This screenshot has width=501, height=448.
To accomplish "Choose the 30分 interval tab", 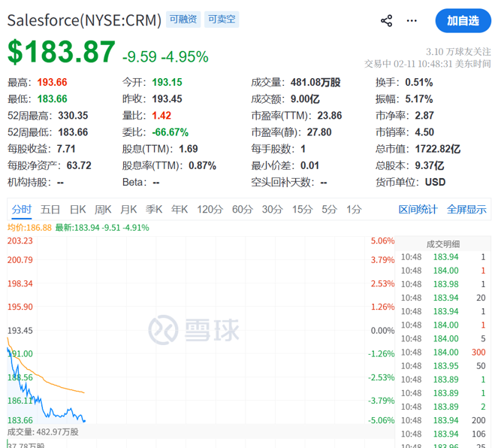I will [x=273, y=210].
